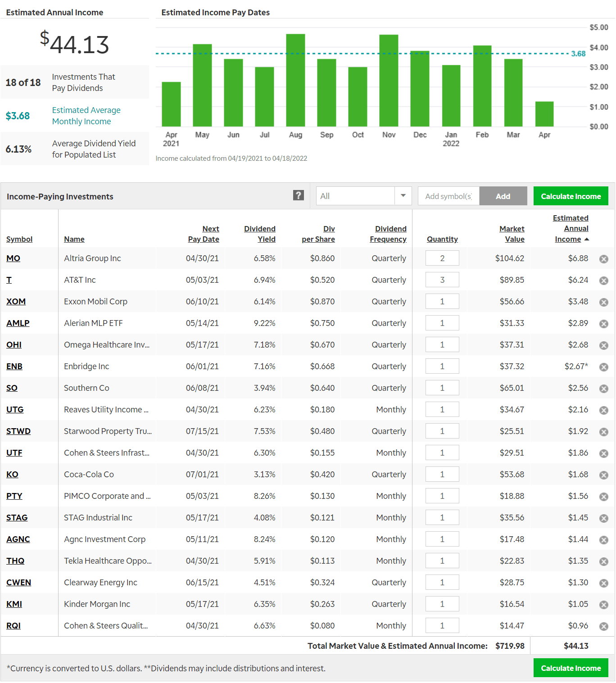This screenshot has height=683, width=616.
Task: Sort by Market Value column
Action: tap(512, 234)
